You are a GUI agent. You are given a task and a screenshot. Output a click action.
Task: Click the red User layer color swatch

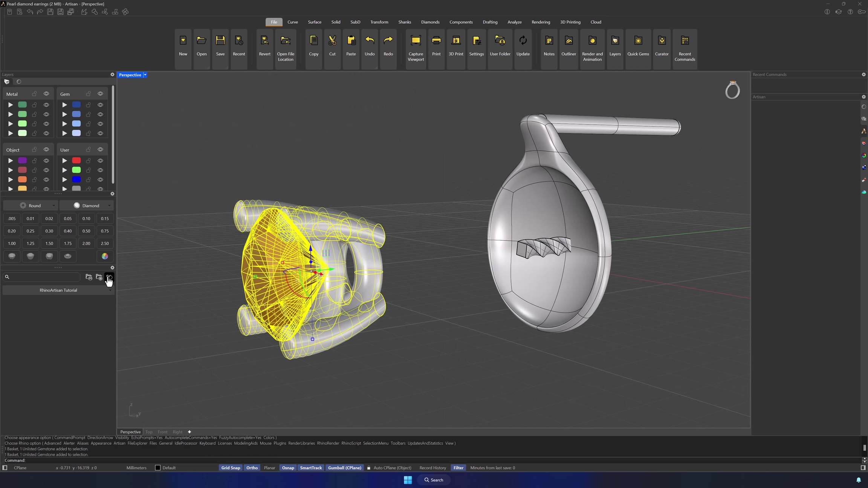76,160
